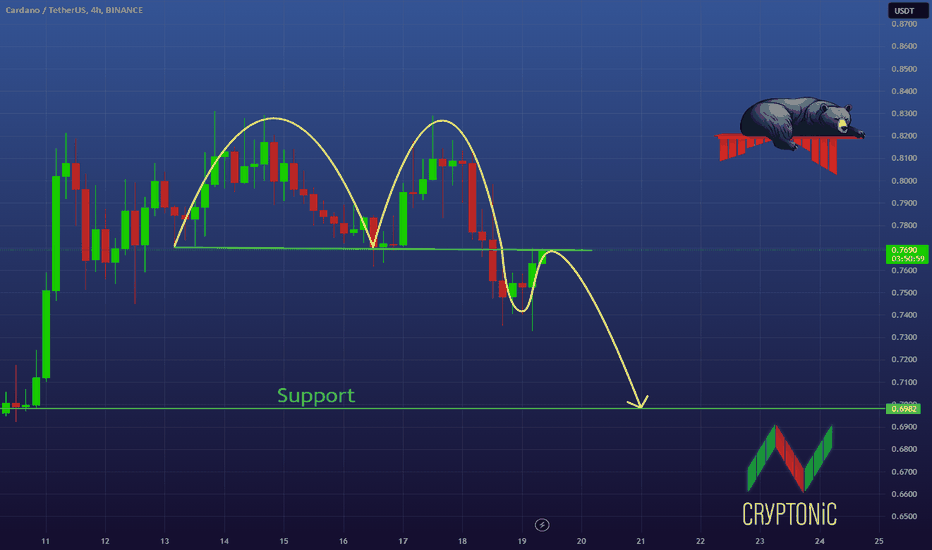This screenshot has height=550, width=932.
Task: Click date label 12 on time axis
Action: click(x=105, y=541)
